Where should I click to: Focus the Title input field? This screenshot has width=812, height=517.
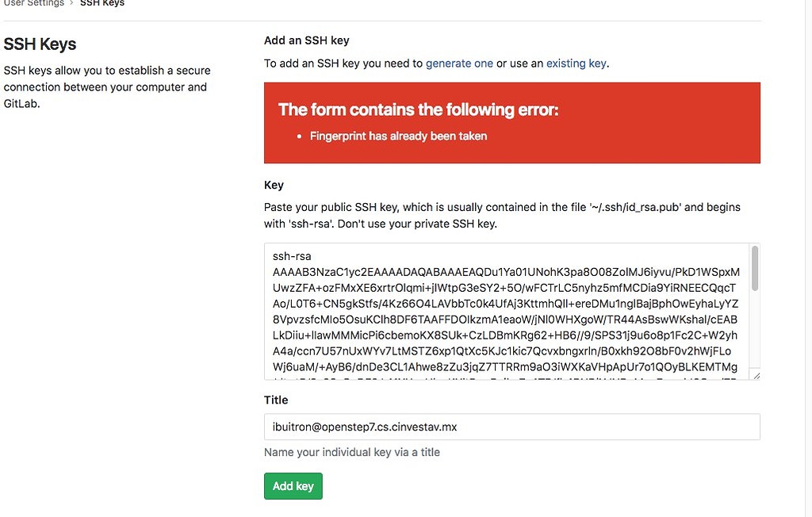(x=511, y=427)
